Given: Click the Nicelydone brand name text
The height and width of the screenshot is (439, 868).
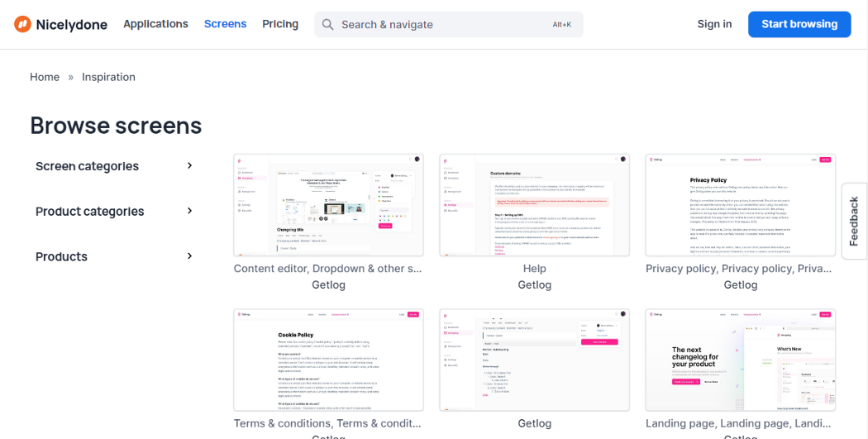Looking at the screenshot, I should [x=71, y=24].
